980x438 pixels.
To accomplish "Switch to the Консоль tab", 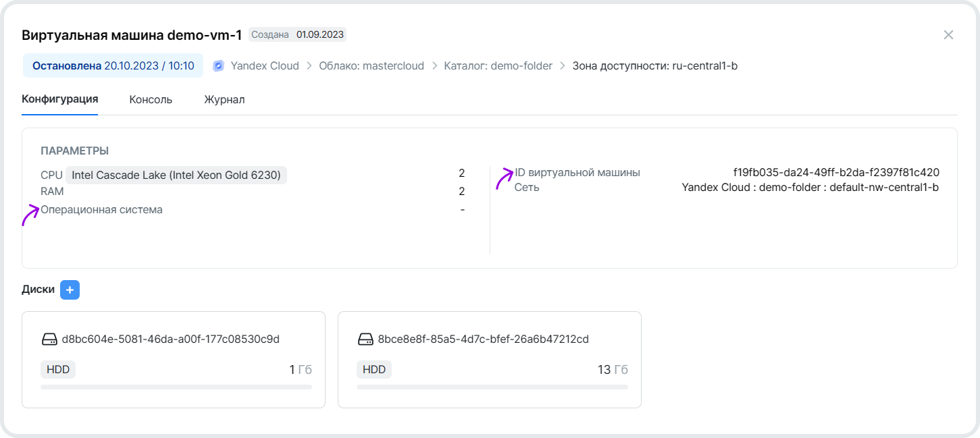I will (x=151, y=100).
